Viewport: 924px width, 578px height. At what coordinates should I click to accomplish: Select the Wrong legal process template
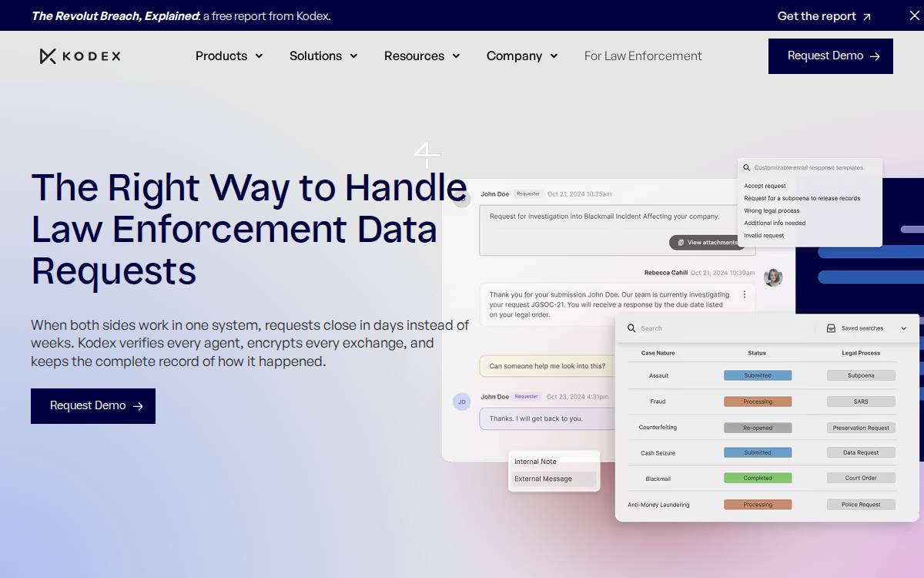tap(772, 210)
